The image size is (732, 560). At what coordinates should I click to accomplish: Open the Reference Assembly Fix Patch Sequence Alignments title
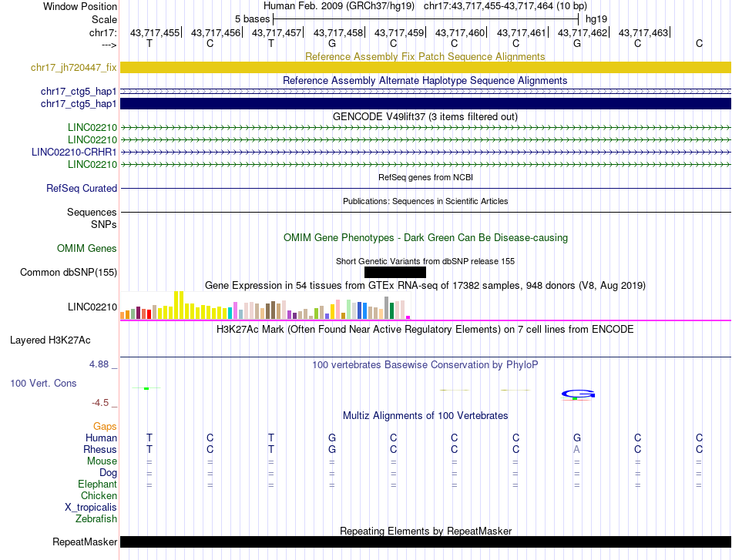click(425, 56)
